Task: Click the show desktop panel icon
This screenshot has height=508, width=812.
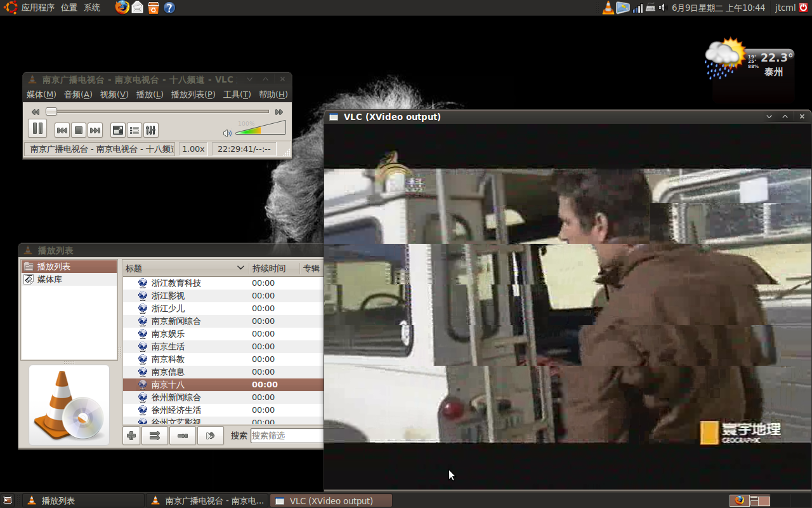Action: (8, 501)
